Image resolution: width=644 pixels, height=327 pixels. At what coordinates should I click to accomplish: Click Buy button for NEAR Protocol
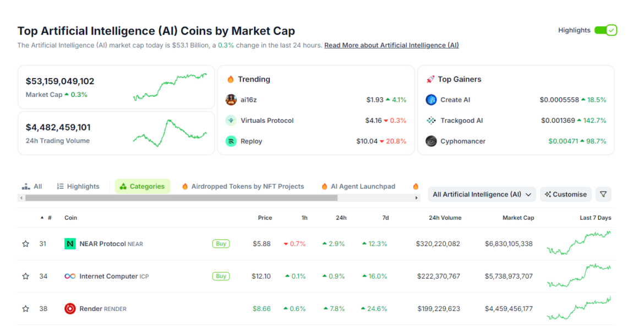click(221, 244)
